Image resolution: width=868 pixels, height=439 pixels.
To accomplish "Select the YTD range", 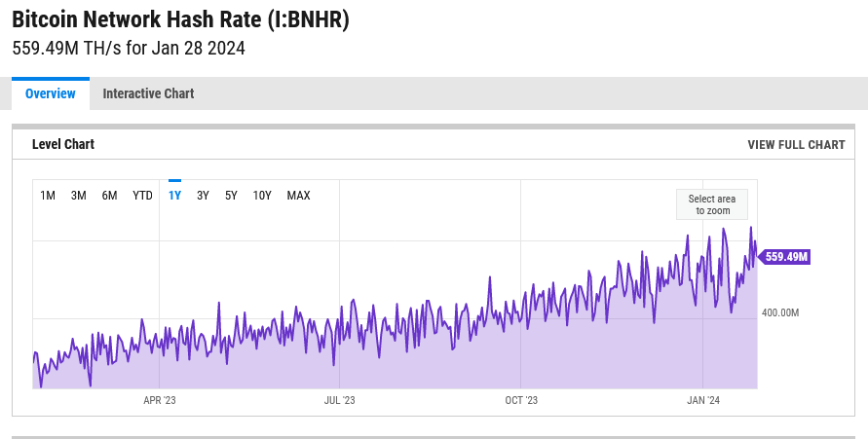I will coord(143,196).
